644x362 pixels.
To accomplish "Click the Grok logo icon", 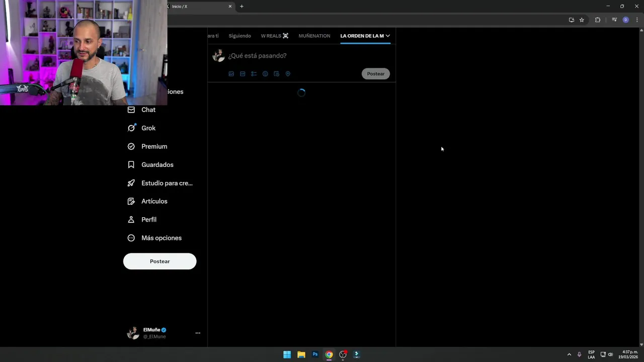I will click(131, 128).
